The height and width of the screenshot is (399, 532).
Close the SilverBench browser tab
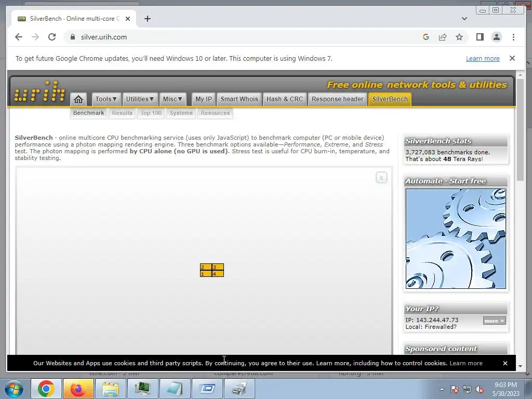point(128,19)
